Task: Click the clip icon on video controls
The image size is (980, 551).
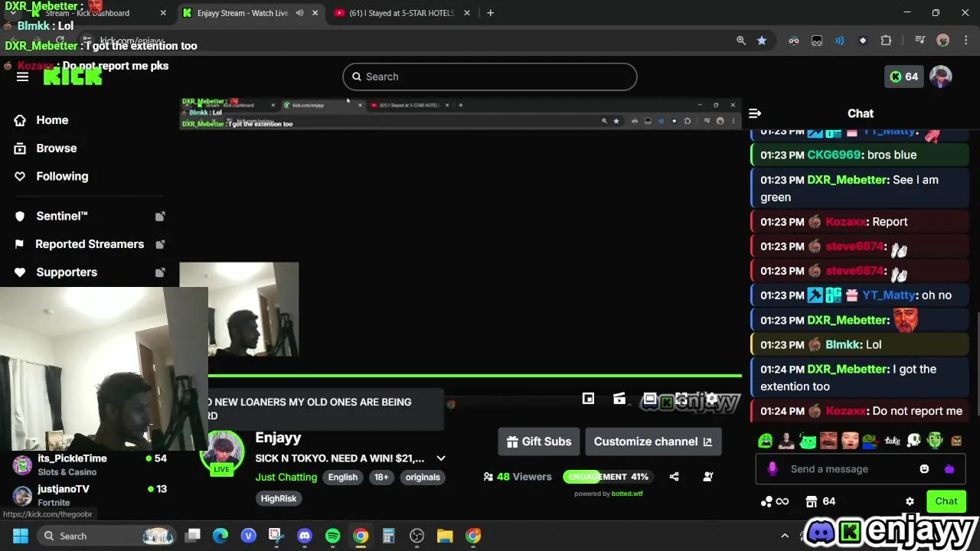Action: tap(619, 399)
